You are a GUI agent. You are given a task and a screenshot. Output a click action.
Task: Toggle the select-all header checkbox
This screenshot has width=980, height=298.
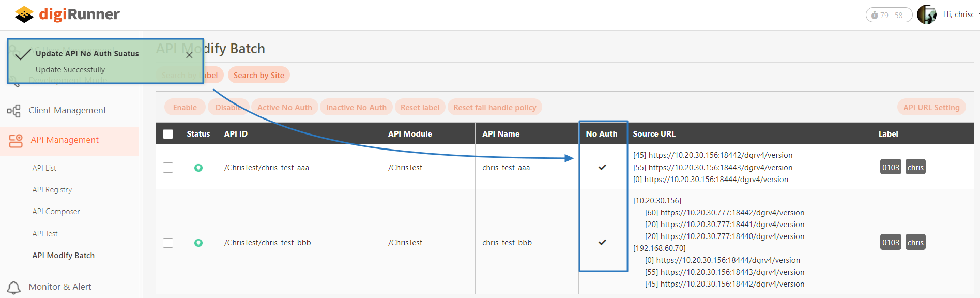pyautogui.click(x=168, y=134)
